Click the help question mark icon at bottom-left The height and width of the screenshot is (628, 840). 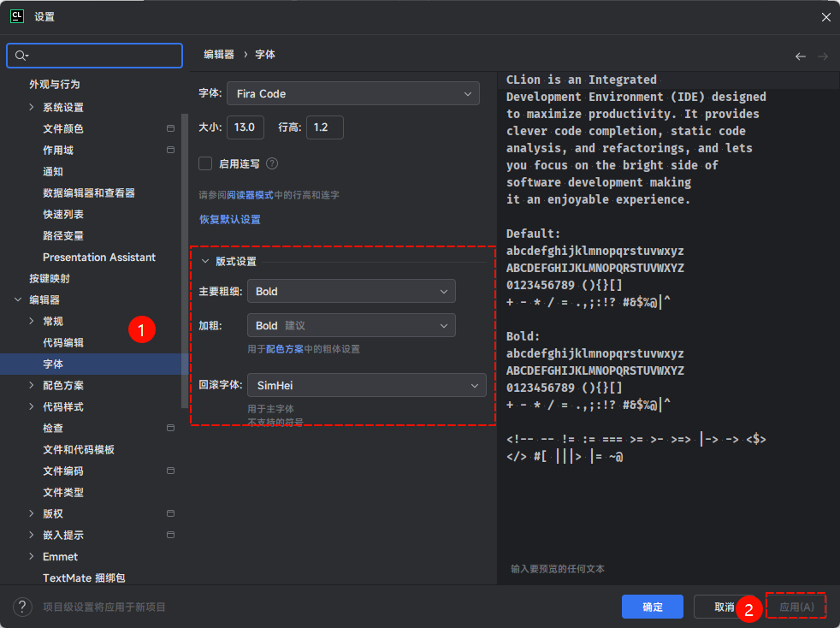click(x=22, y=607)
